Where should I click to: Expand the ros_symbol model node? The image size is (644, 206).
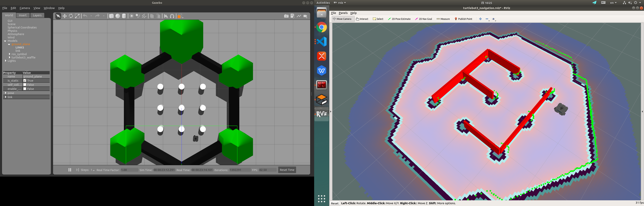[x=9, y=54]
